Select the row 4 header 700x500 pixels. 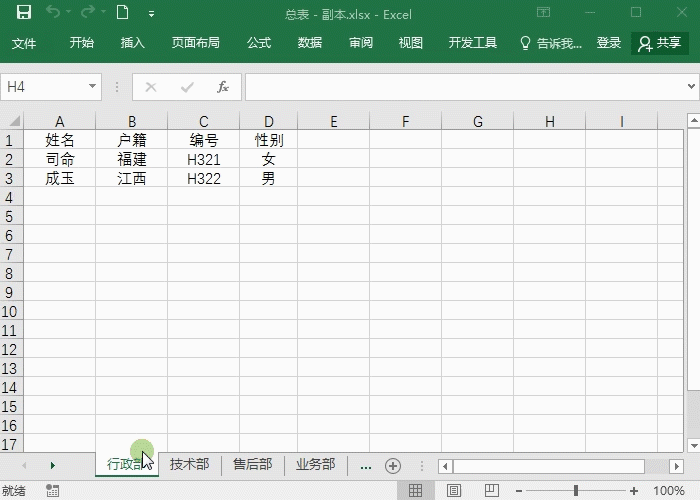[x=11, y=197]
